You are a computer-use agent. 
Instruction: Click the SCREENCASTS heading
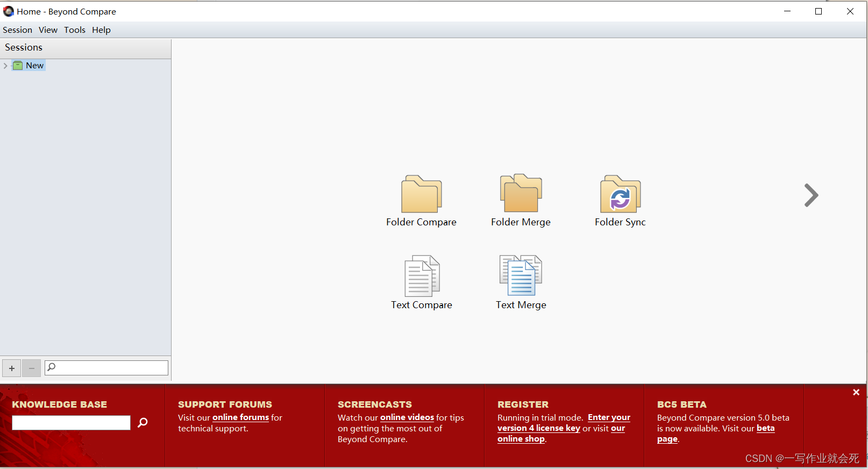pyautogui.click(x=375, y=404)
